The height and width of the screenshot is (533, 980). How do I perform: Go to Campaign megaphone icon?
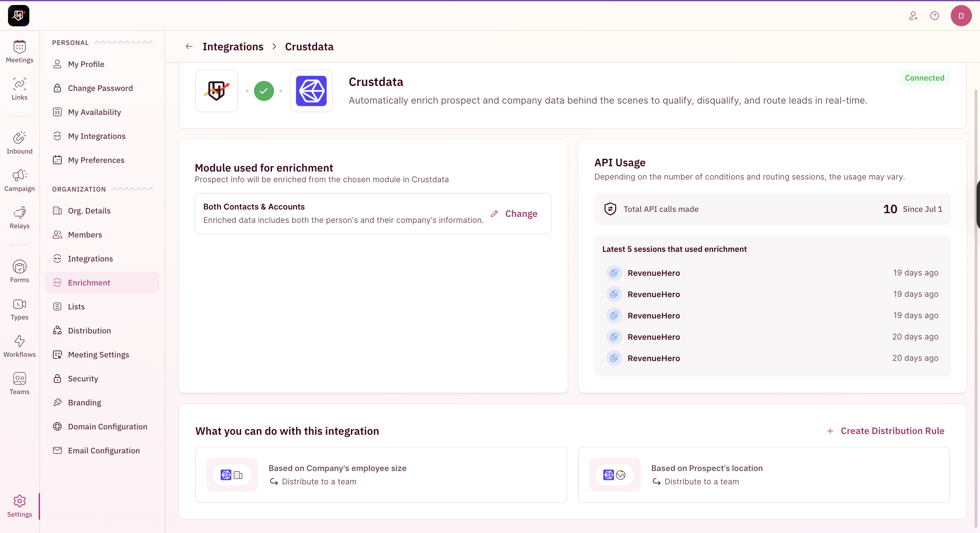19,175
